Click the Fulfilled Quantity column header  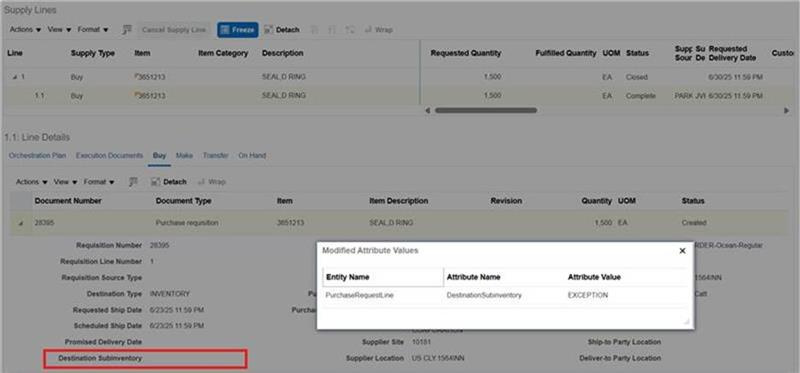(x=566, y=53)
